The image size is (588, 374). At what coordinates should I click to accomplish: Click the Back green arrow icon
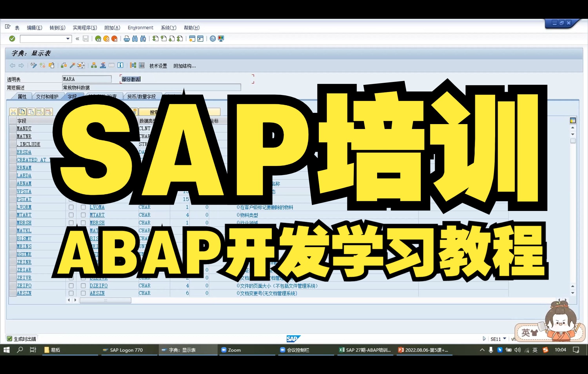pos(98,39)
